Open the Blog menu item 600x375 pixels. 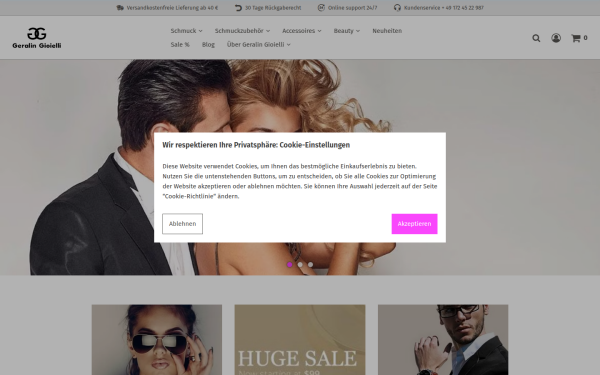pyautogui.click(x=208, y=44)
